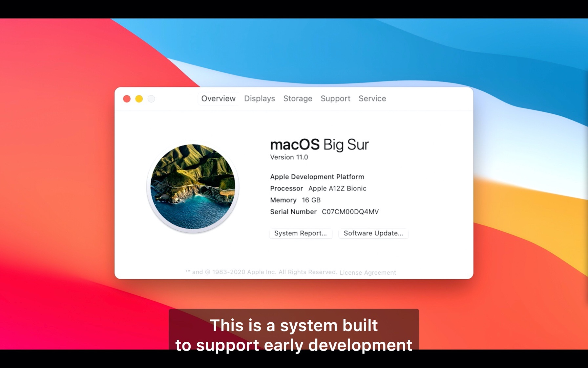Select the Processor Apple A12Z Bionic text
The height and width of the screenshot is (368, 588).
pos(318,188)
